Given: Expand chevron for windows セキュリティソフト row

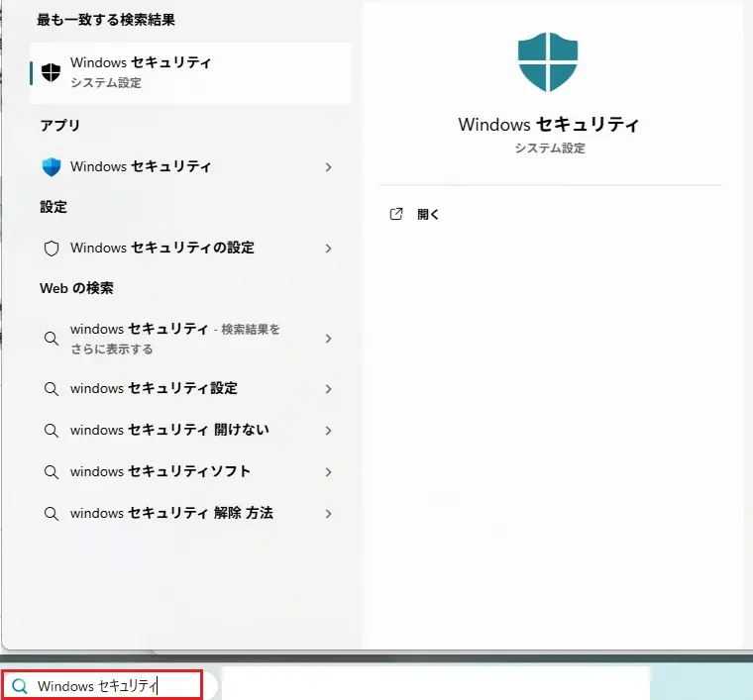Looking at the screenshot, I should 329,472.
